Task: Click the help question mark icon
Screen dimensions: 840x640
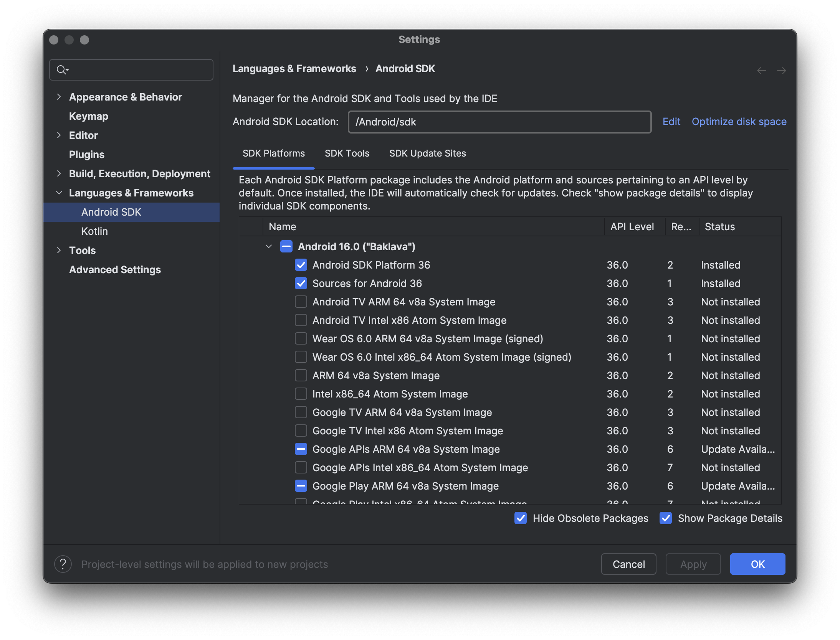Action: 63,564
